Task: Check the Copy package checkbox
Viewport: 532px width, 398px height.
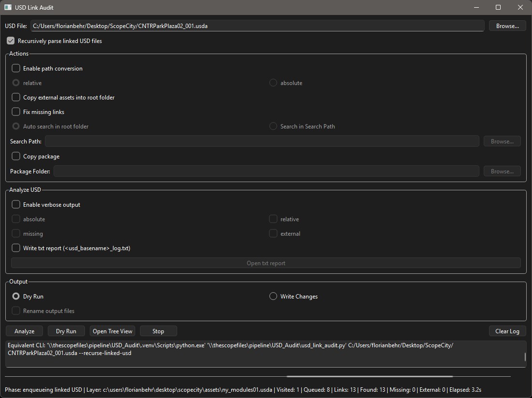Action: [x=16, y=156]
